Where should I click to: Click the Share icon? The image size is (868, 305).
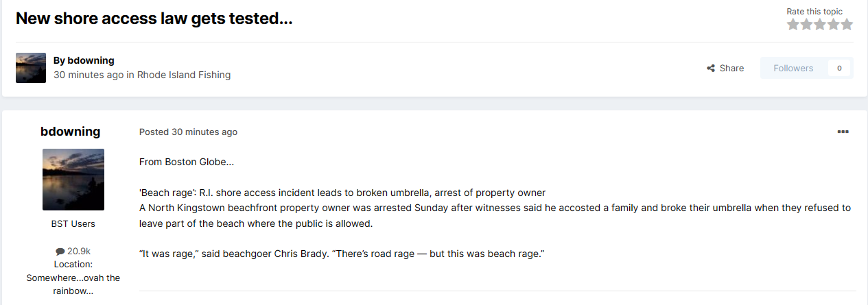coord(711,69)
